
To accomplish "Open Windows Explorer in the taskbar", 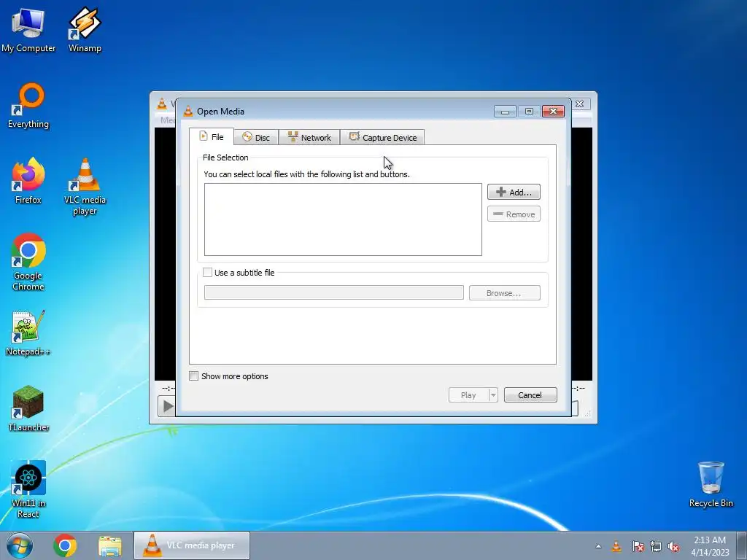I will [x=110, y=546].
